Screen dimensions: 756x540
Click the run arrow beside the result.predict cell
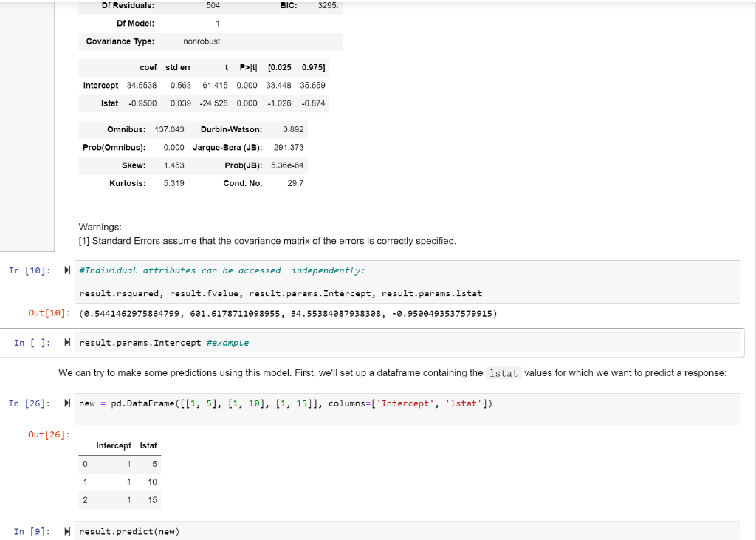tap(66, 531)
